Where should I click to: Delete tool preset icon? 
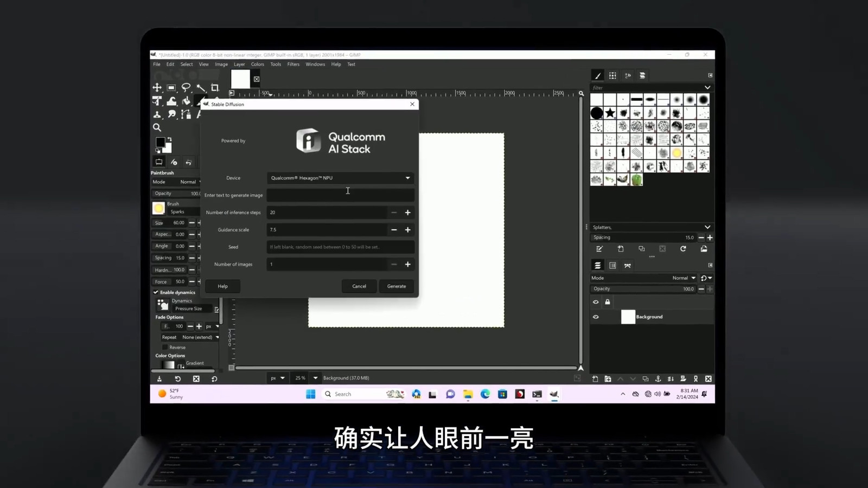click(x=196, y=379)
